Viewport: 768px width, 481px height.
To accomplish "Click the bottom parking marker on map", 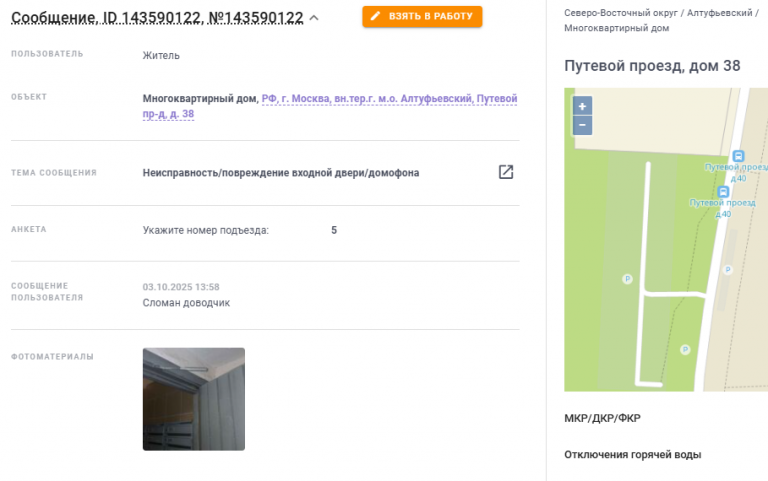I will [x=685, y=350].
